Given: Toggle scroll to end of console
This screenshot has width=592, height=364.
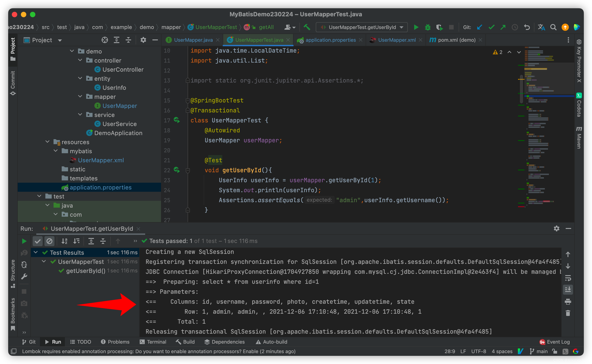Looking at the screenshot, I should click(x=568, y=289).
